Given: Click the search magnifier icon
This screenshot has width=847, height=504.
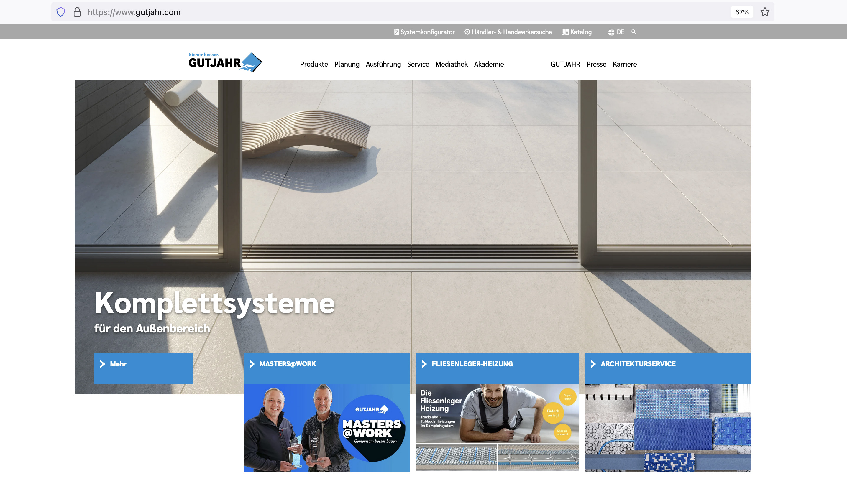Looking at the screenshot, I should [x=634, y=32].
